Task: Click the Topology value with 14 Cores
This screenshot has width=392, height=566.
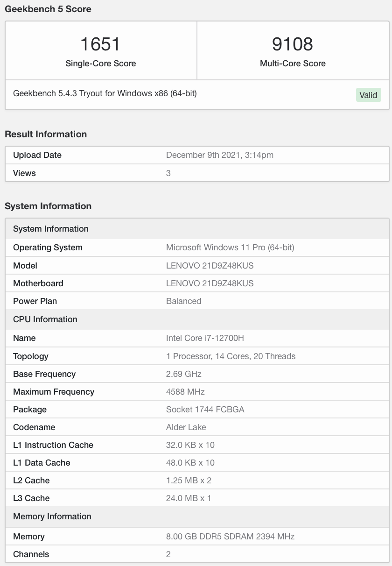Action: pyautogui.click(x=231, y=356)
